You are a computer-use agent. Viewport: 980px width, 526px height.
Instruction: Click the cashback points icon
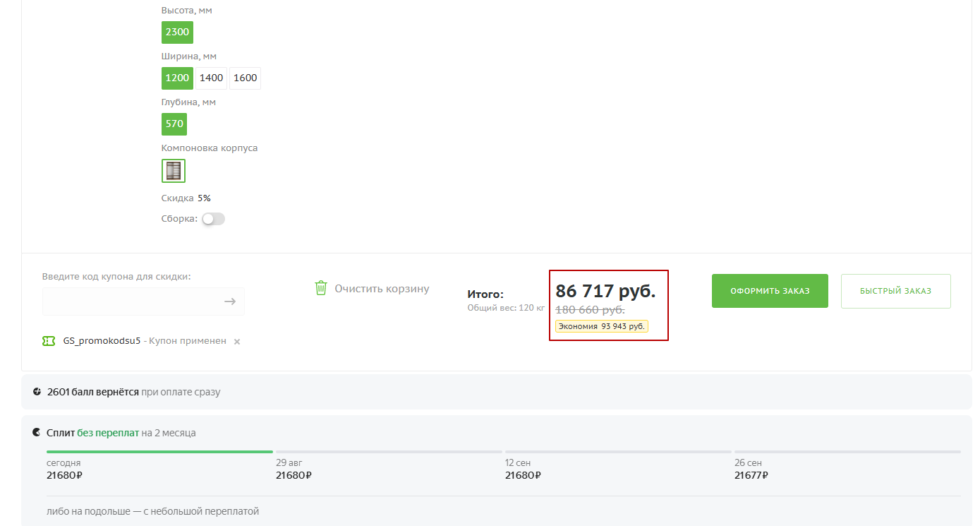coord(37,392)
